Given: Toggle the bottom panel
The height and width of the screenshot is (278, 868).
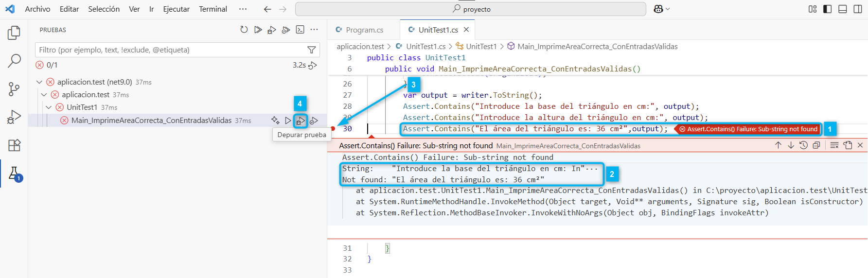Looking at the screenshot, I should pos(843,9).
